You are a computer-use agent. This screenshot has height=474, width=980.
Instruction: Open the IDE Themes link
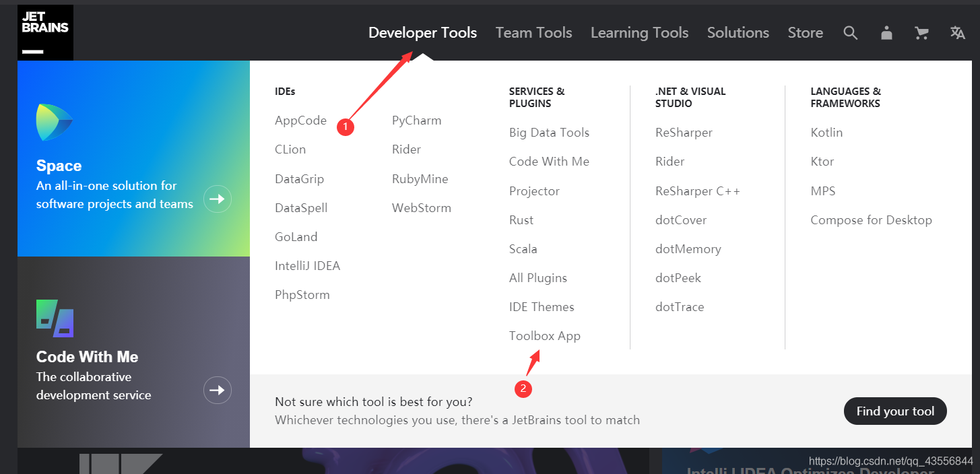tap(542, 307)
